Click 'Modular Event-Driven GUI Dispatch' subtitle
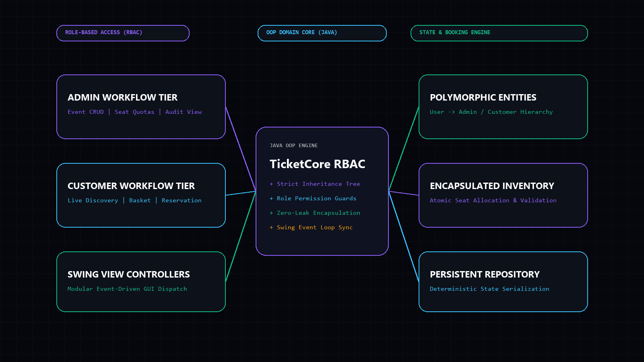 127,289
